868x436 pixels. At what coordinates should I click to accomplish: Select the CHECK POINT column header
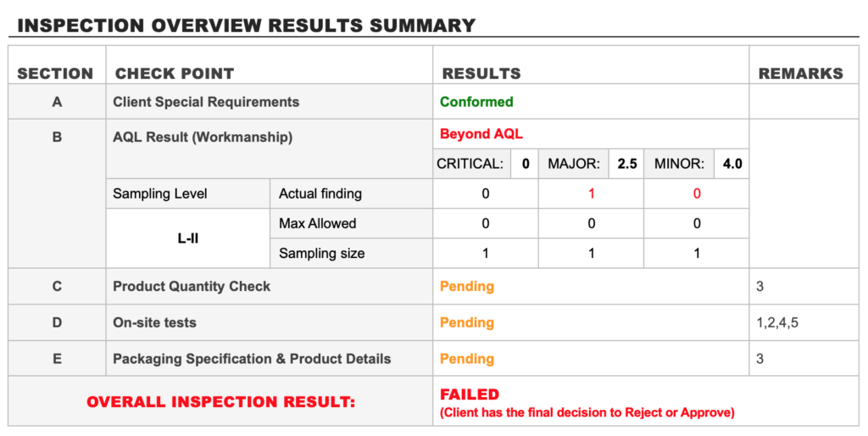click(x=175, y=73)
